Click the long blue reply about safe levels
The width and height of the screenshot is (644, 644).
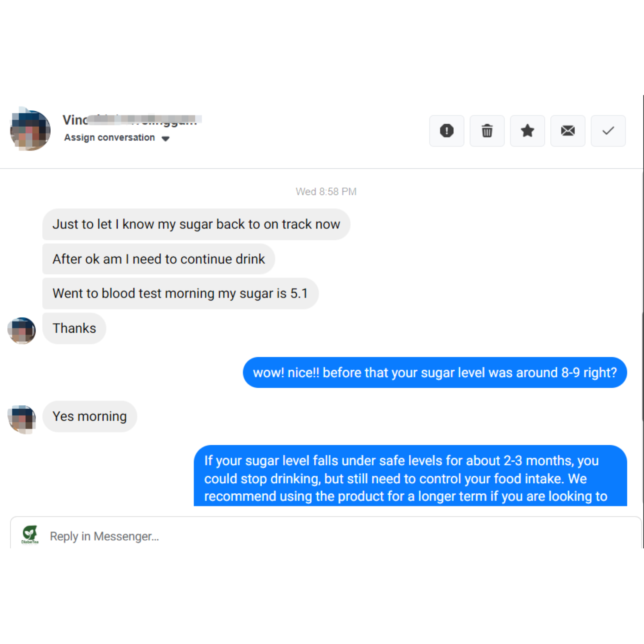click(x=410, y=476)
